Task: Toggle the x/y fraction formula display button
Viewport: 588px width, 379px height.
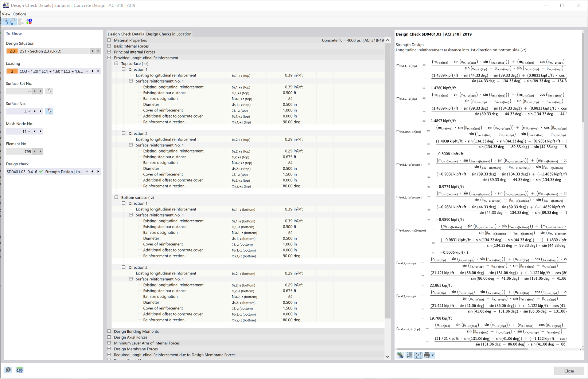Action: 418,355
